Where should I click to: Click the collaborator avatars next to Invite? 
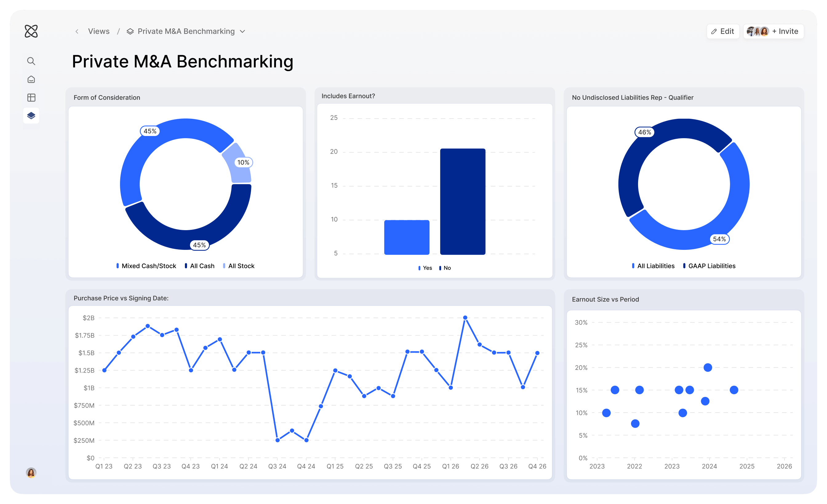pos(757,31)
